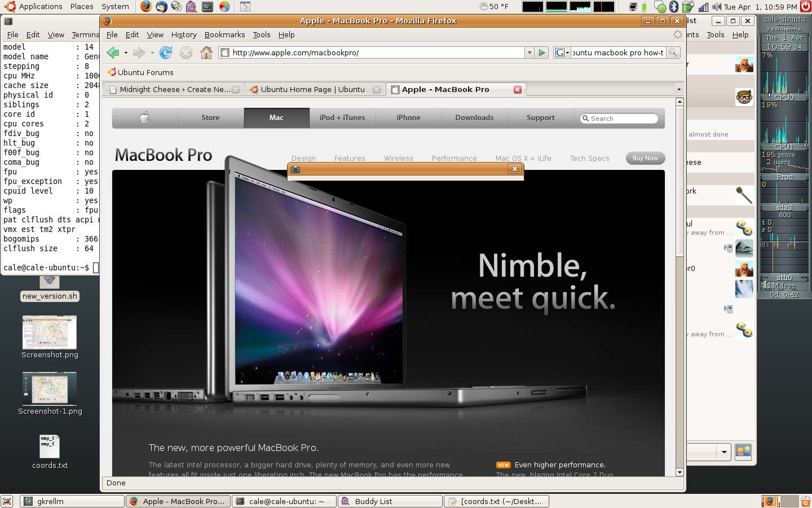Go back with Firefox back arrow
812x508 pixels.
point(113,52)
